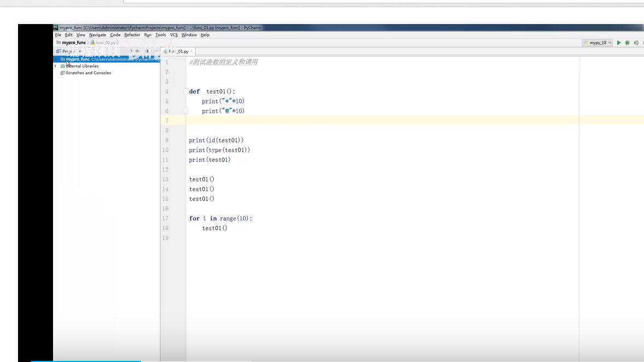
Task: Open the mypy_18 run configuration dropdown
Action: [x=598, y=43]
